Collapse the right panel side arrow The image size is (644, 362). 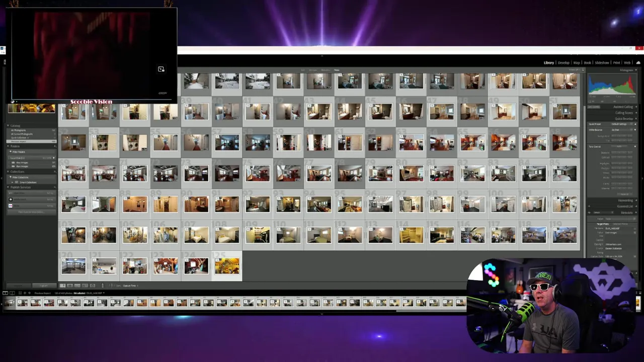tap(642, 178)
